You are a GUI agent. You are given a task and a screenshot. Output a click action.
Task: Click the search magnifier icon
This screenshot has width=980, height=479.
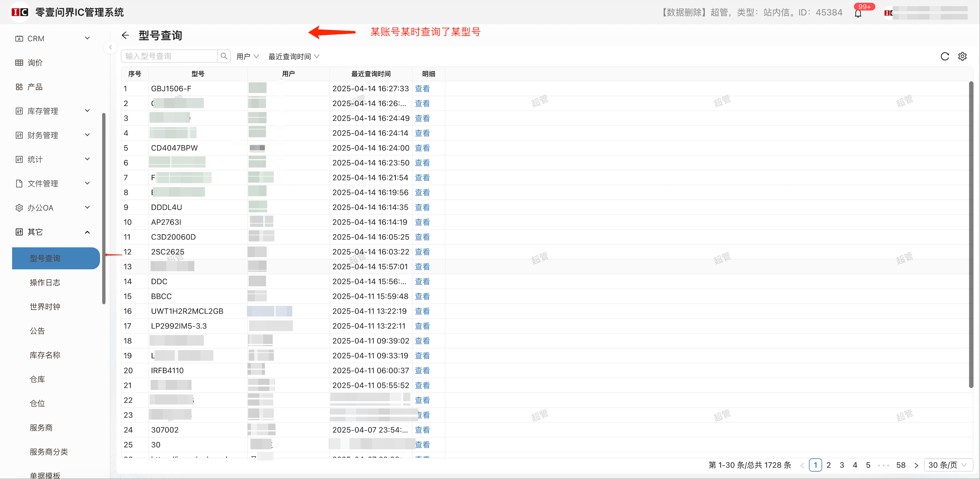pyautogui.click(x=224, y=56)
